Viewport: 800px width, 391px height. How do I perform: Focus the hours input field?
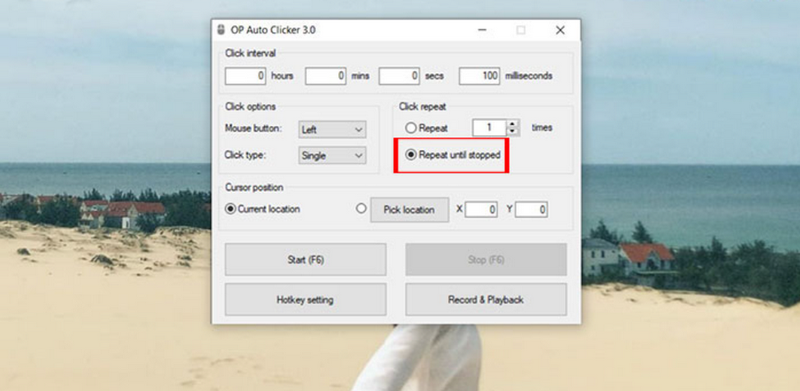point(245,76)
